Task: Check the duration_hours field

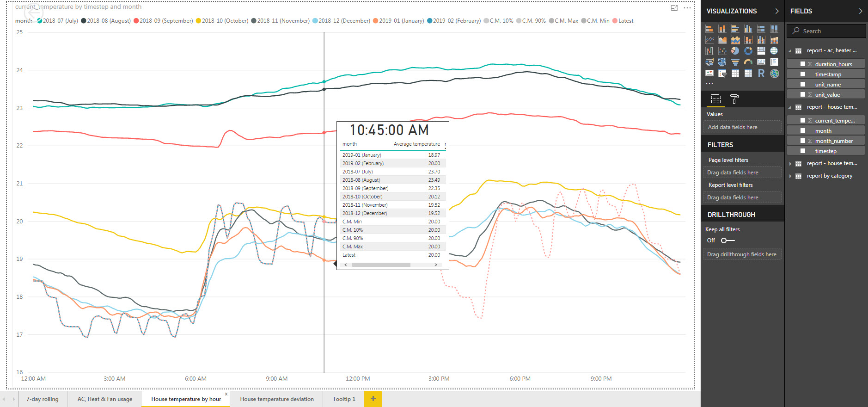Action: click(803, 64)
